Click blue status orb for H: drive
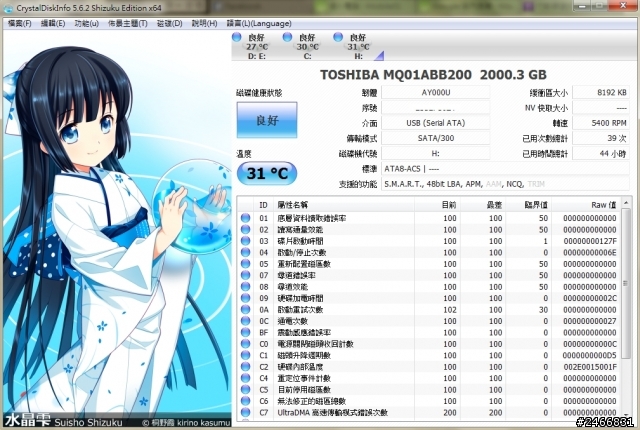 click(338, 37)
